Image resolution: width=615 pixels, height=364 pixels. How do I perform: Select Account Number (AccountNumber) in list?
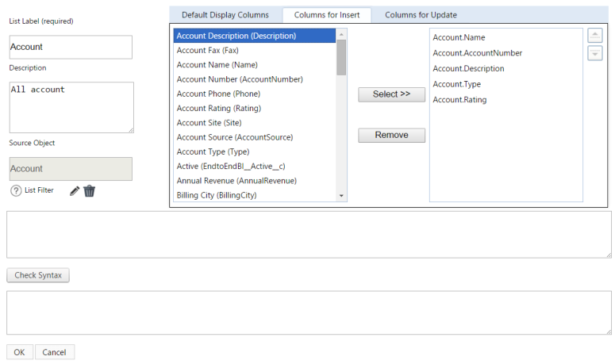pos(255,79)
